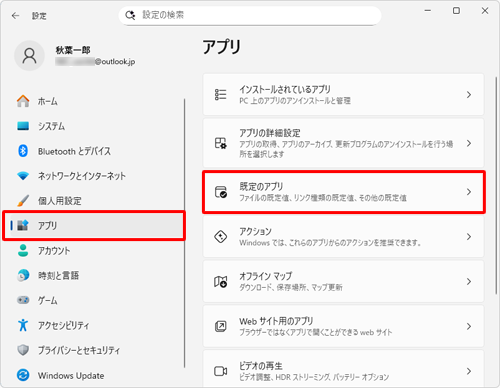Select システム in the sidebar

click(97, 126)
